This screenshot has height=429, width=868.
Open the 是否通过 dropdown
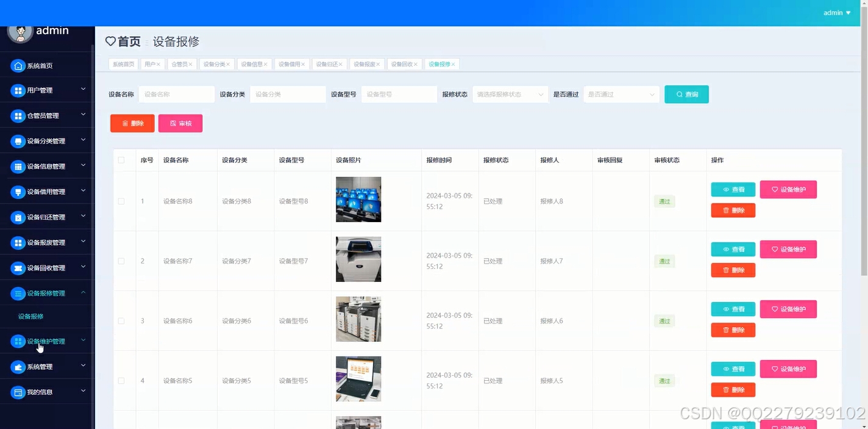point(621,94)
